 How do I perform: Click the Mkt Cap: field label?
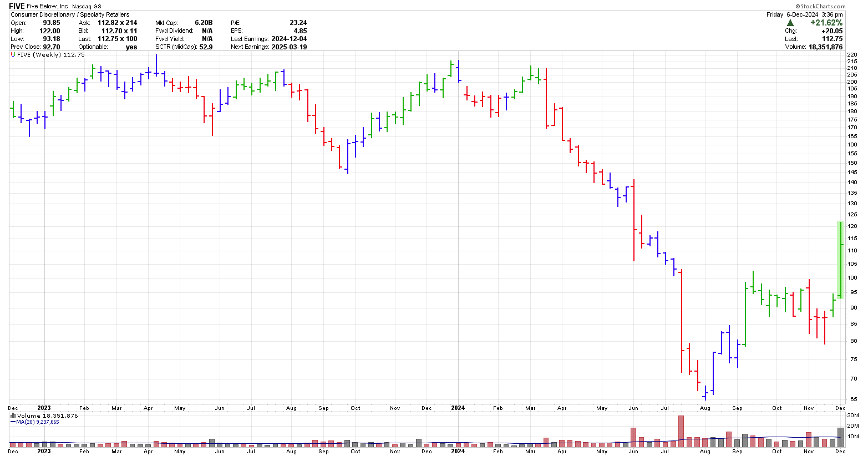click(x=167, y=23)
